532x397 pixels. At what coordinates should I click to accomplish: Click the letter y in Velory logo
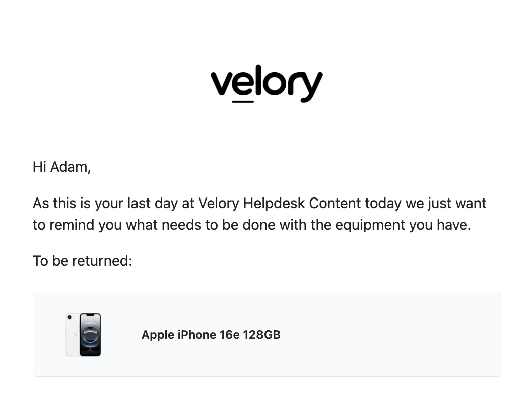coord(311,86)
